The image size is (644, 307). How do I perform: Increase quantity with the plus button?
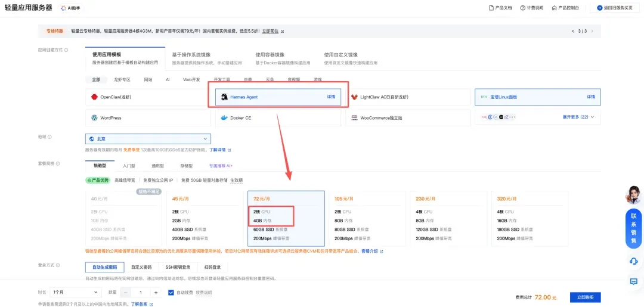[x=156, y=293]
